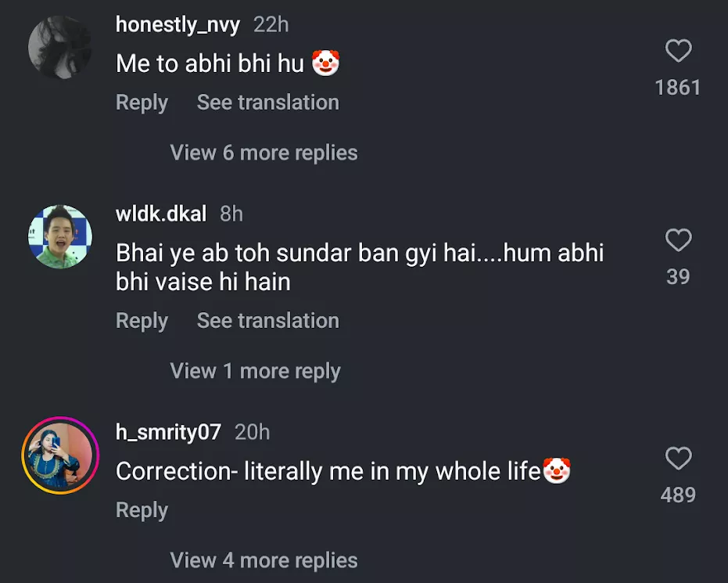Expand View 1 more reply
The image size is (728, 583).
click(256, 371)
